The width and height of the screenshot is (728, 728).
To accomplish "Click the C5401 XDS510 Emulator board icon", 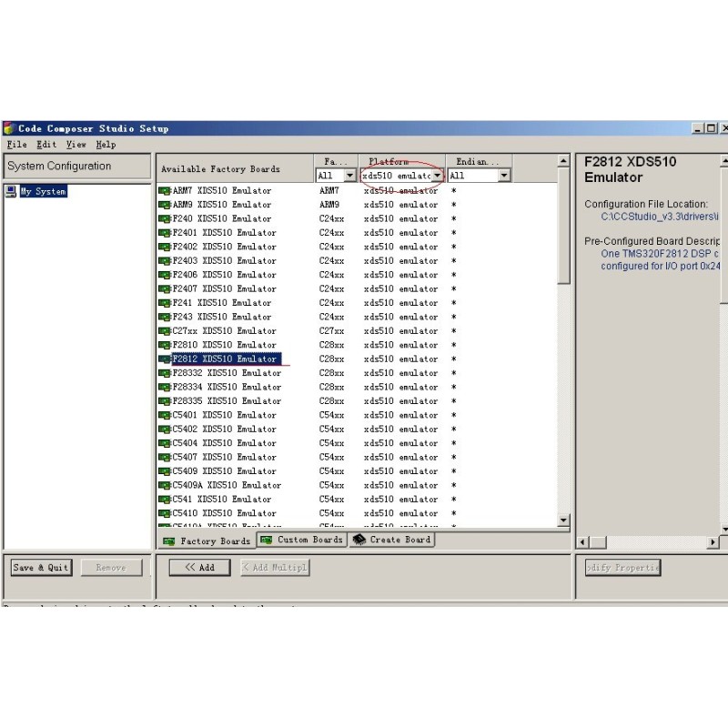I will [x=165, y=415].
